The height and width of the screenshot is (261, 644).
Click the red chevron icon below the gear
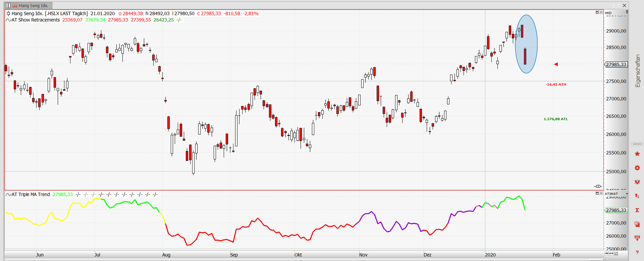tap(637, 182)
